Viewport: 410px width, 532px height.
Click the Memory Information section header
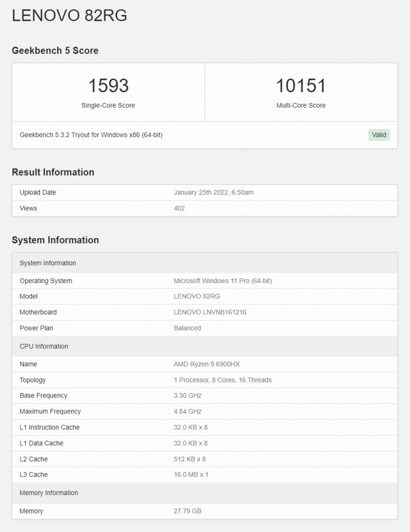[205, 493]
